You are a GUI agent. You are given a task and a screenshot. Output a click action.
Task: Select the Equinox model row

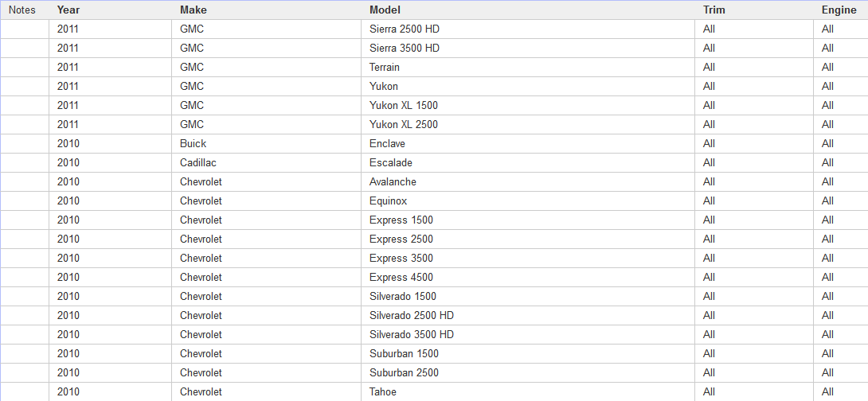(389, 201)
